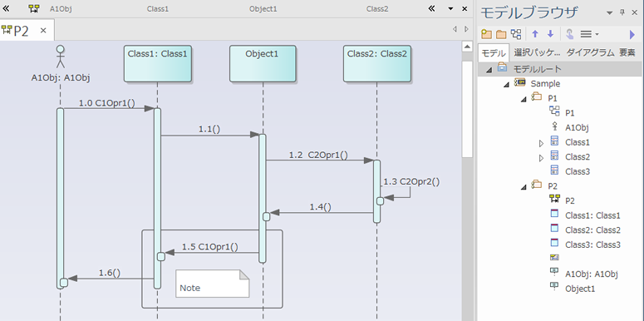Select the unnamed element icon below Class3: Class3

[554, 258]
